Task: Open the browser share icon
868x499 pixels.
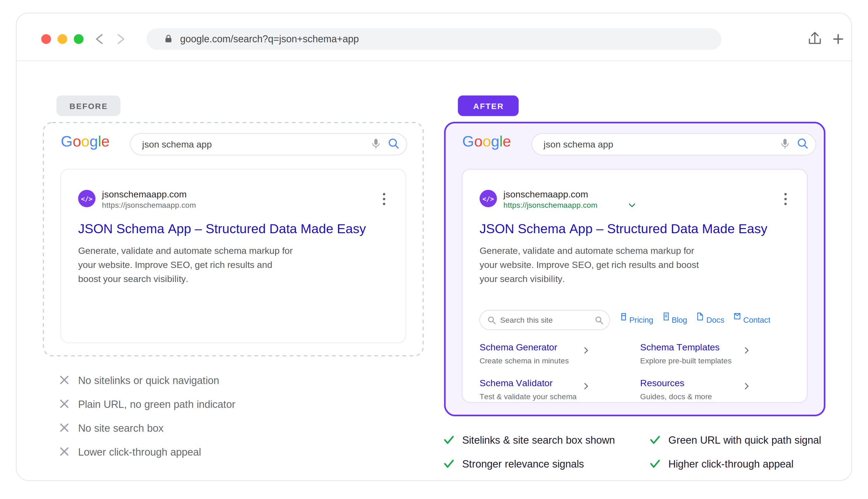Action: (814, 38)
